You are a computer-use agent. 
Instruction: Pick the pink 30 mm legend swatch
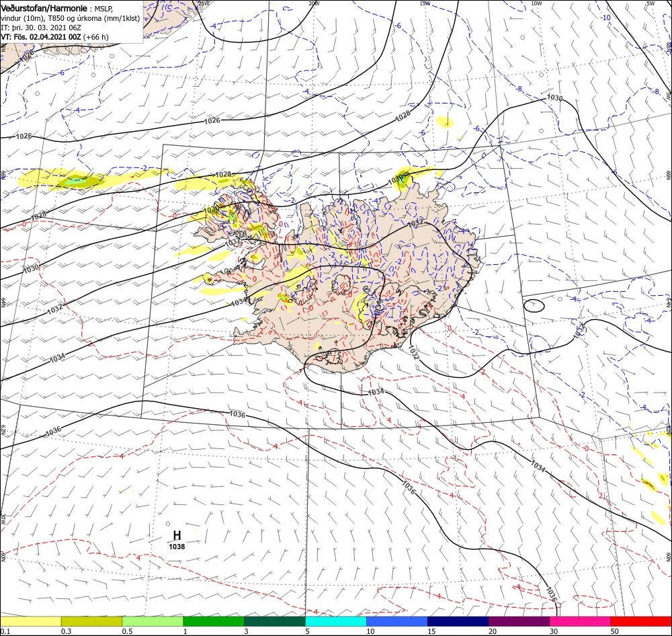click(x=580, y=621)
